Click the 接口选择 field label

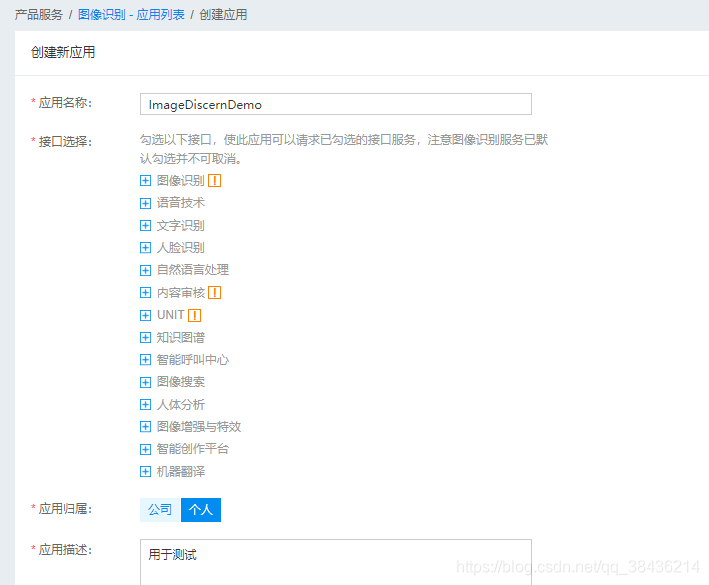[x=65, y=142]
